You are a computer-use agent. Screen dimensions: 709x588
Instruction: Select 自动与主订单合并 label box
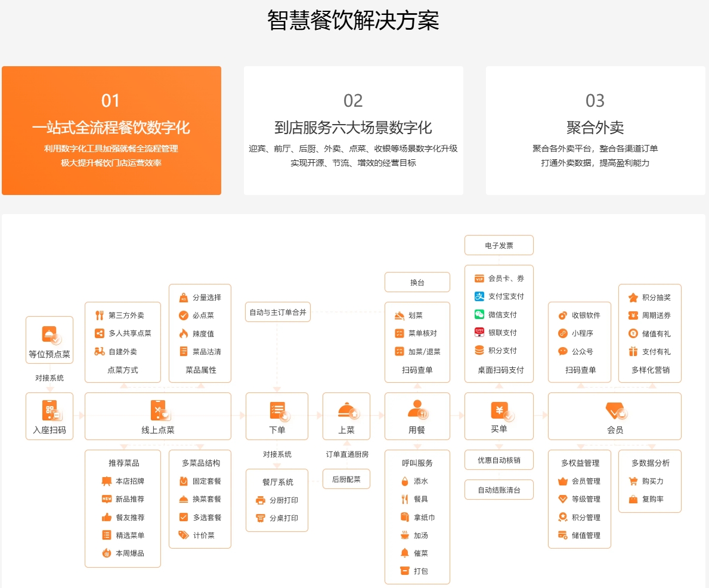coord(278,312)
